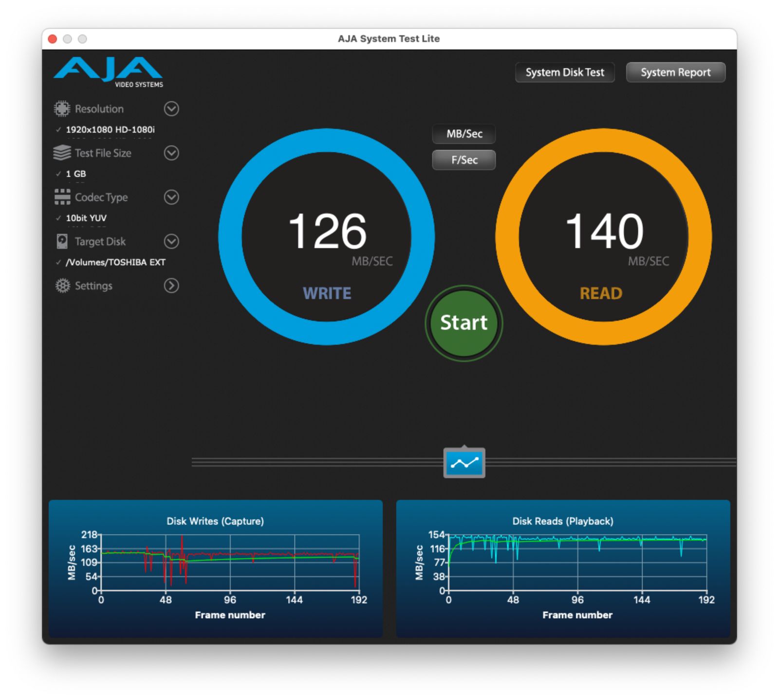Click the 126 MB/SEC write speed value

(327, 231)
